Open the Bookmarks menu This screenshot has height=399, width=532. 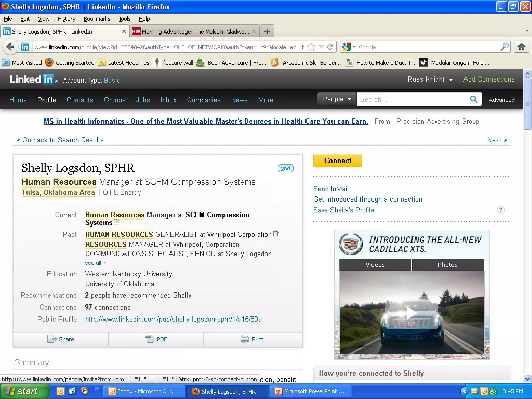(97, 19)
